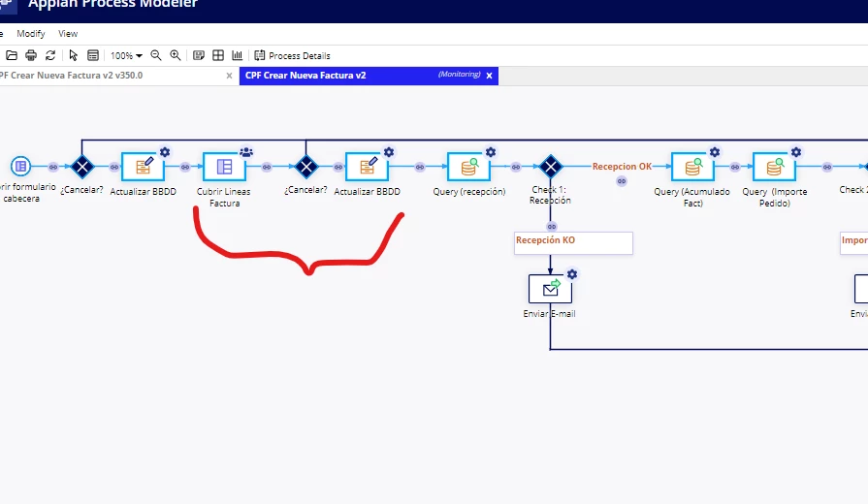Open the properties form icon in toolbar

tap(93, 55)
